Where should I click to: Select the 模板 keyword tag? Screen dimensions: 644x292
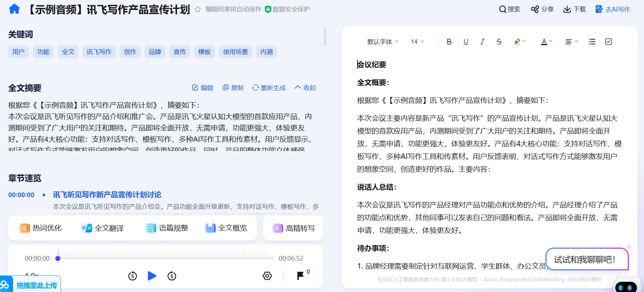[205, 52]
